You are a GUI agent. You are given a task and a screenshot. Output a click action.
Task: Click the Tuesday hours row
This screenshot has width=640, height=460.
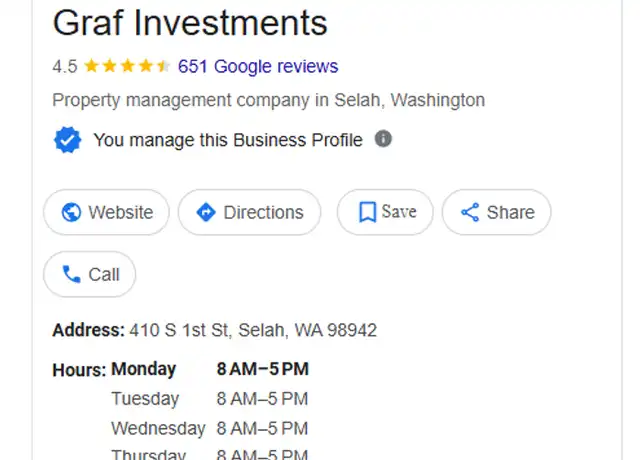pyautogui.click(x=210, y=399)
